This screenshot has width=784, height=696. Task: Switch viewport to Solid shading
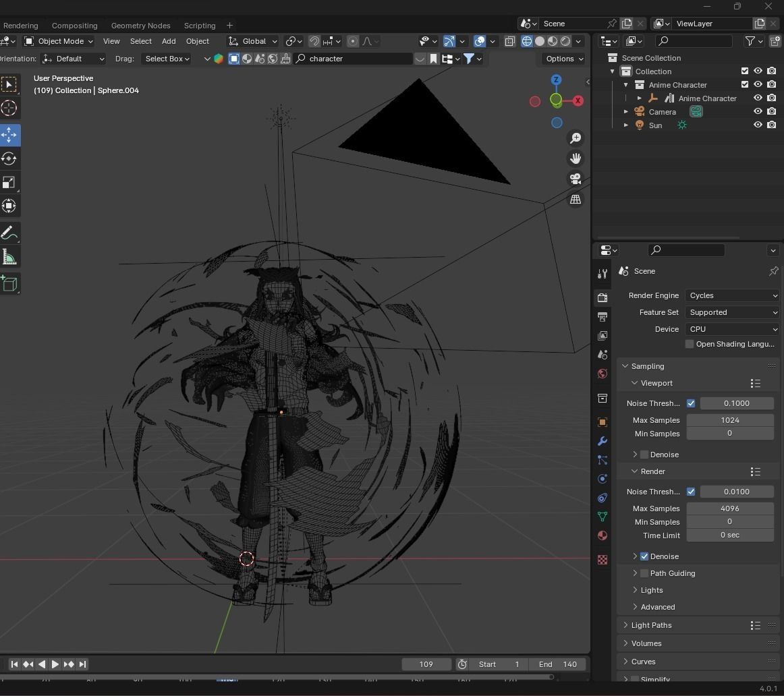pyautogui.click(x=540, y=41)
